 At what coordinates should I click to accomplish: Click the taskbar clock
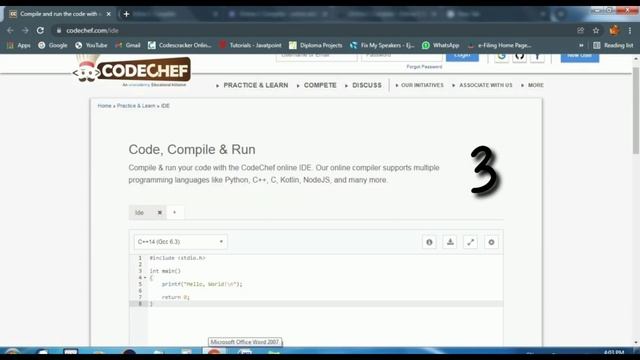coord(613,351)
